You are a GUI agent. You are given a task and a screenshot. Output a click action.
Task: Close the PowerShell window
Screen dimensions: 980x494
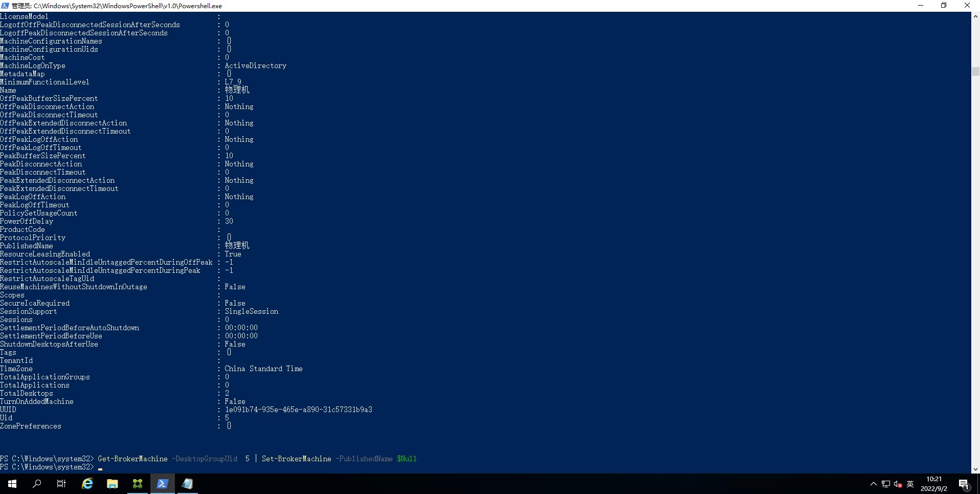click(x=967, y=6)
